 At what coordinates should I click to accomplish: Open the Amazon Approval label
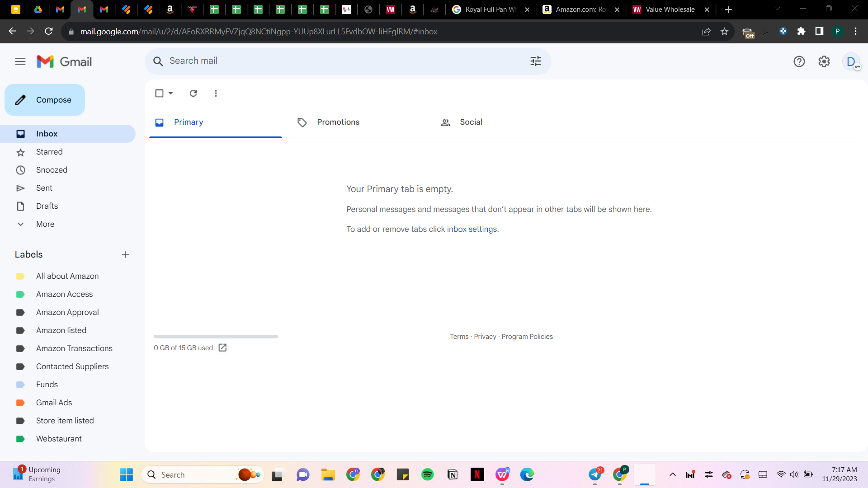tap(68, 312)
